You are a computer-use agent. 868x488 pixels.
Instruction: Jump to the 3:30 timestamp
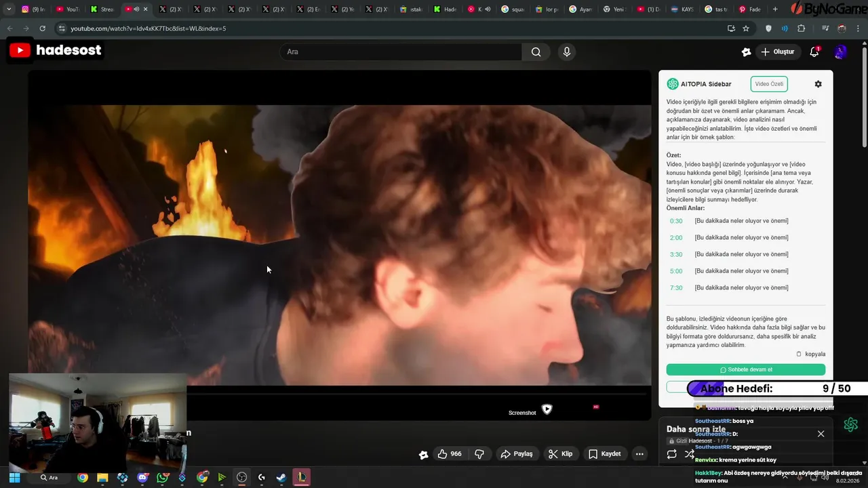coord(676,255)
